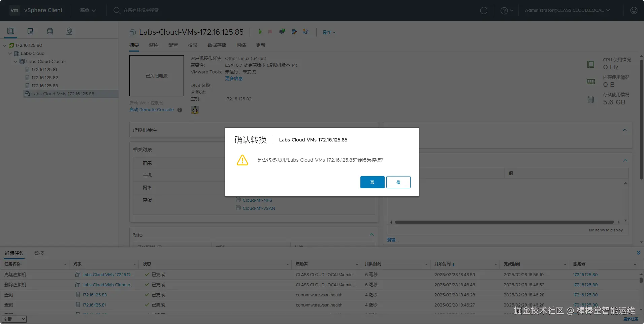
Task: Open the 状态 column filter arrow
Action: [288, 264]
